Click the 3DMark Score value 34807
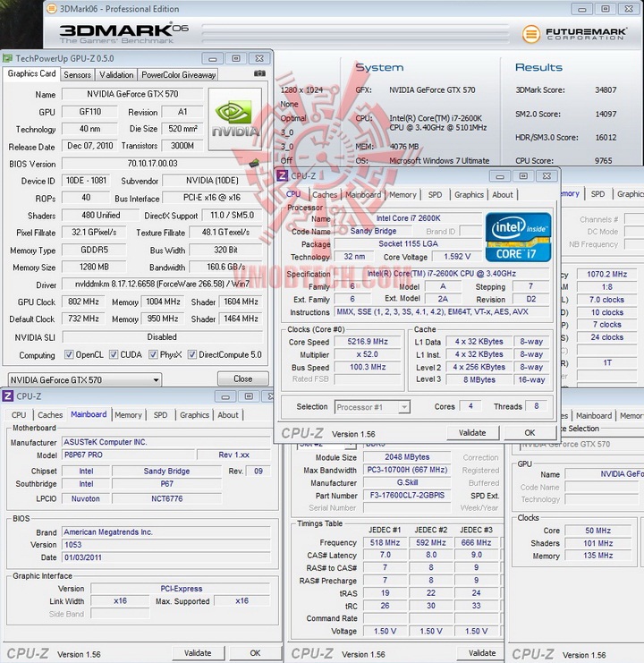The width and height of the screenshot is (644, 663). point(606,89)
